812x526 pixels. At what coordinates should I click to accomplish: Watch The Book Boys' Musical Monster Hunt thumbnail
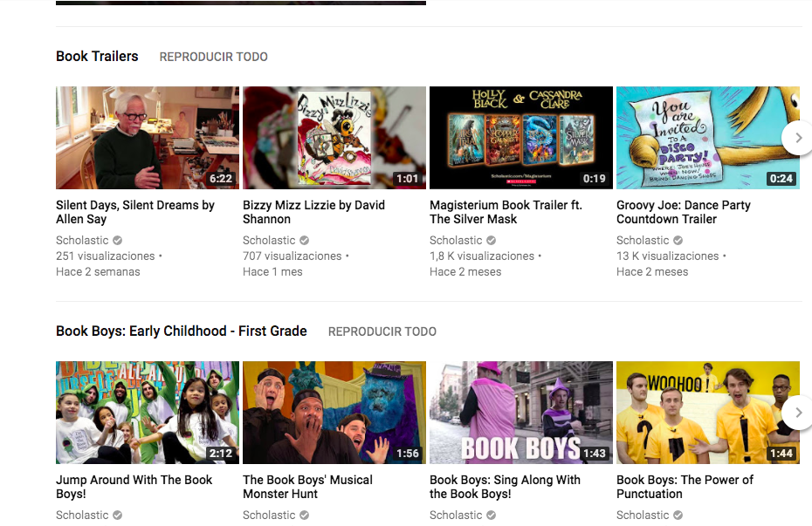[334, 412]
